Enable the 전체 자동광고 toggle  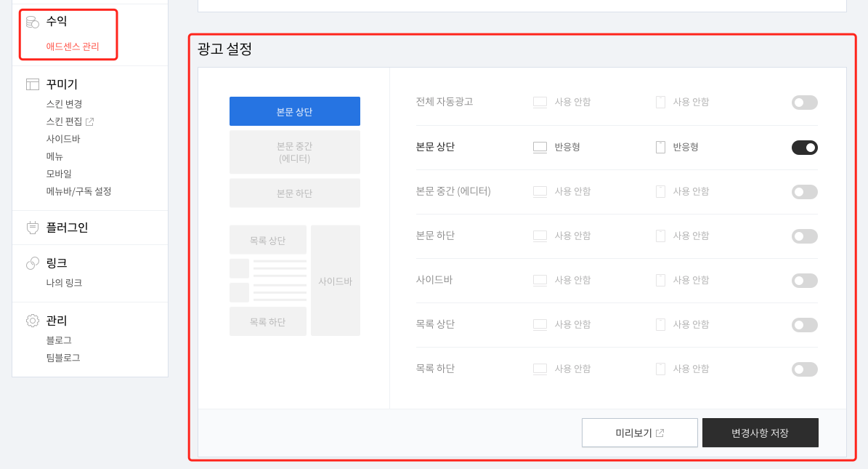(x=804, y=102)
